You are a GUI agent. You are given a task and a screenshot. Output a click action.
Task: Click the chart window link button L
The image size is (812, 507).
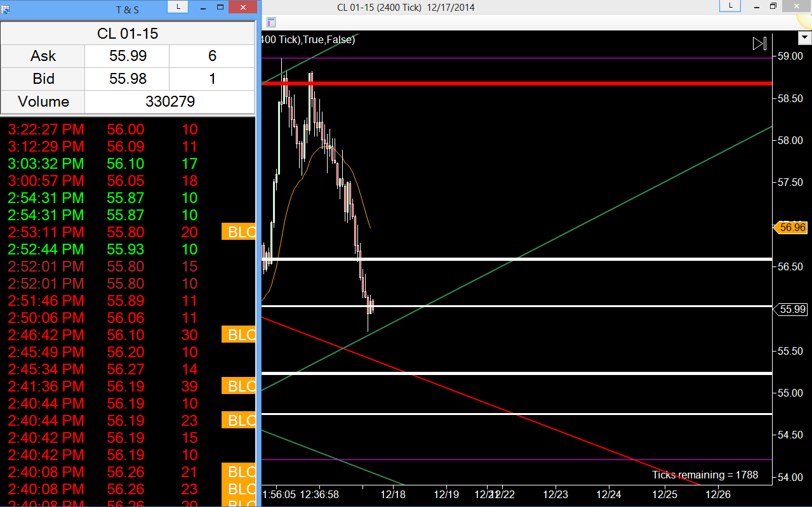(x=730, y=6)
